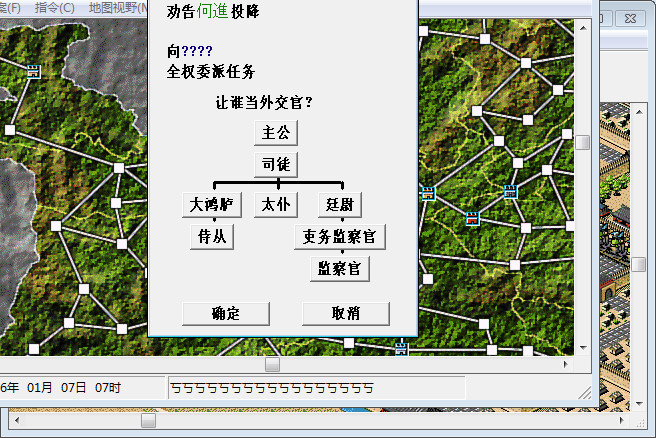Click the white road node linked below pale city
656x438 pixels.
(10, 130)
